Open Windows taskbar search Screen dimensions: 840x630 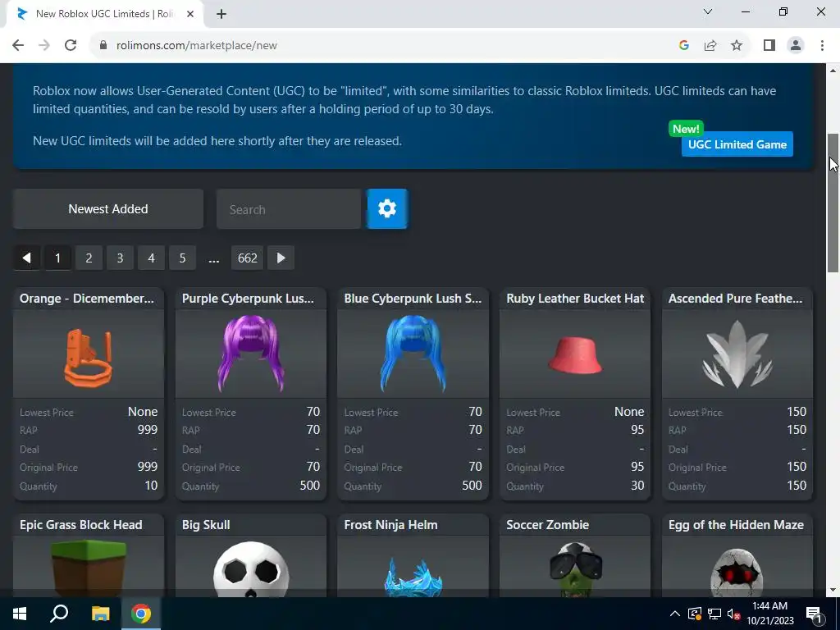point(59,614)
